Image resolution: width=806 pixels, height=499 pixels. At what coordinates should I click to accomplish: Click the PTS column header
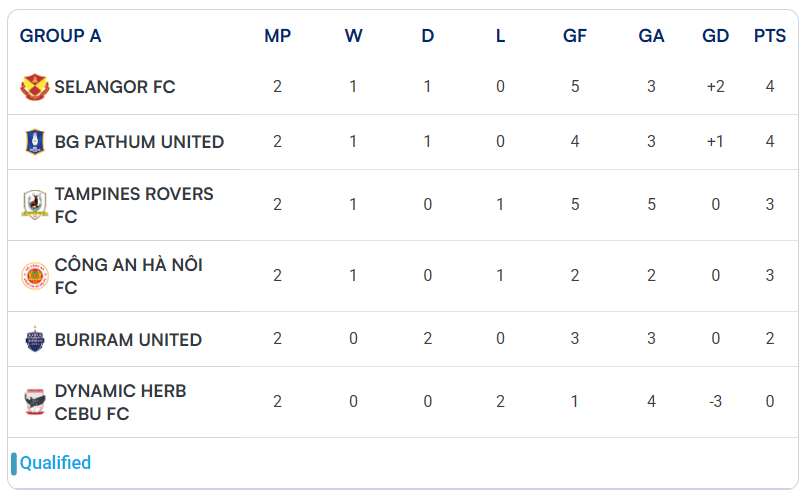click(770, 36)
